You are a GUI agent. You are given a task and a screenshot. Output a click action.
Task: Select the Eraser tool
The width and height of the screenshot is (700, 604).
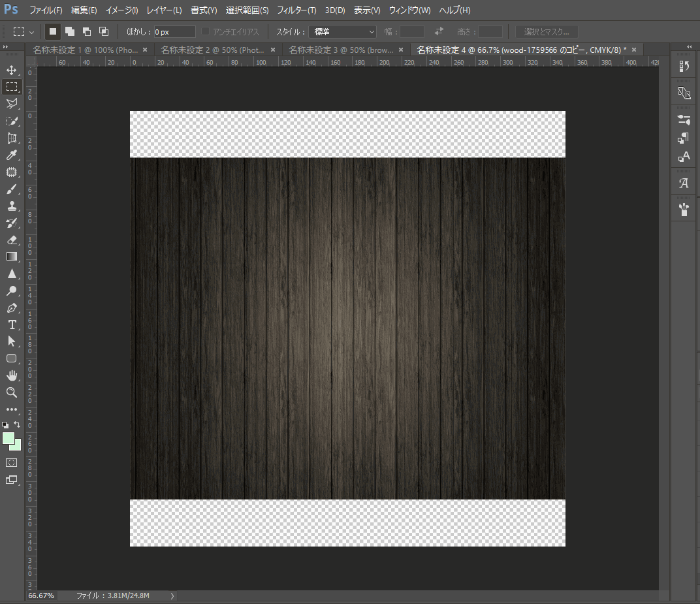click(x=12, y=240)
